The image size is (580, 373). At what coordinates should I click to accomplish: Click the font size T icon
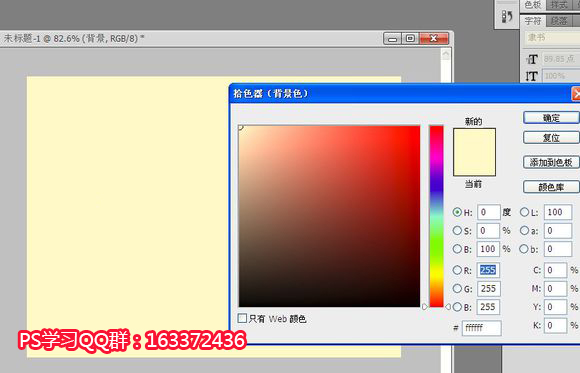coord(532,59)
